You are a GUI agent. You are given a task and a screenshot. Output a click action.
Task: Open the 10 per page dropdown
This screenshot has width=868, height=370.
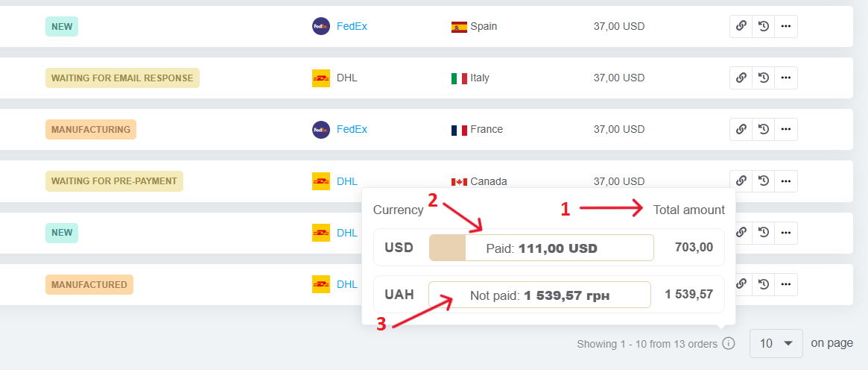pyautogui.click(x=776, y=343)
